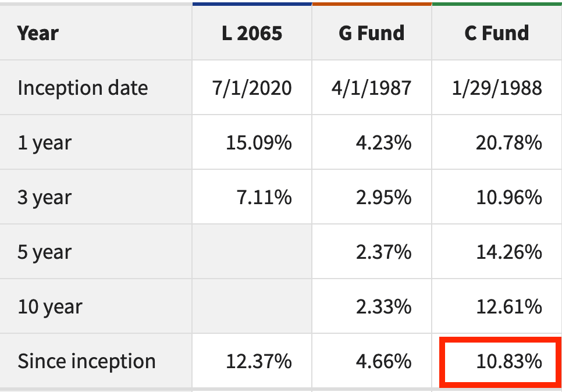The width and height of the screenshot is (562, 392).
Task: Click the 15.09% L 2065 one-year value
Action: (x=259, y=142)
